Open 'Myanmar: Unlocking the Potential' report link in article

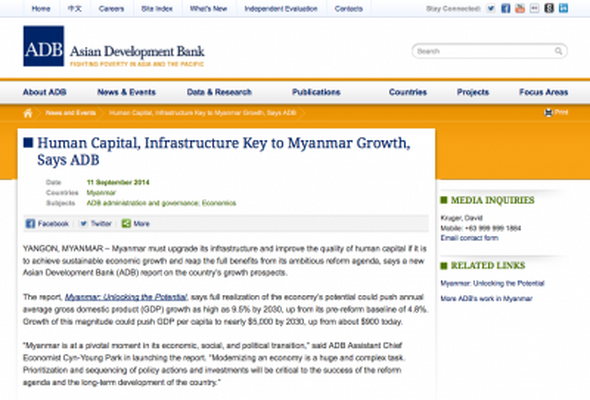[x=126, y=297]
